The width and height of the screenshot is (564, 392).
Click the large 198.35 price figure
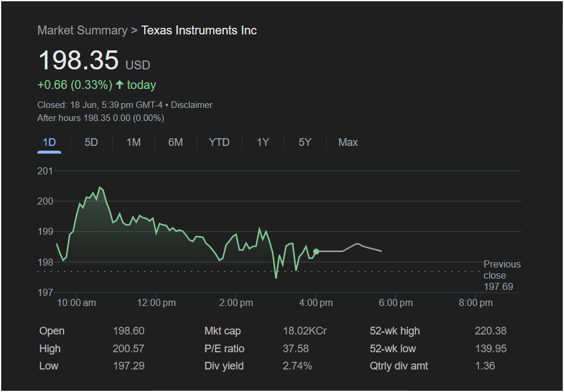(x=78, y=60)
